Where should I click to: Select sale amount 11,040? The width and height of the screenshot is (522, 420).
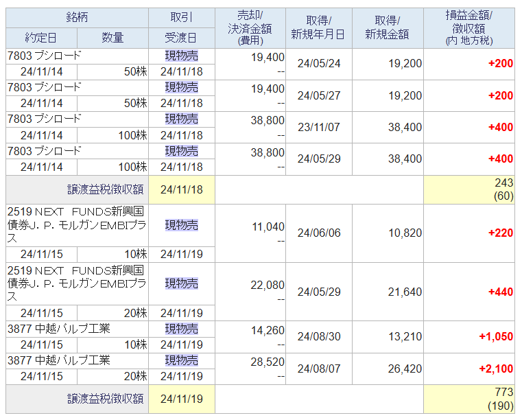click(268, 227)
